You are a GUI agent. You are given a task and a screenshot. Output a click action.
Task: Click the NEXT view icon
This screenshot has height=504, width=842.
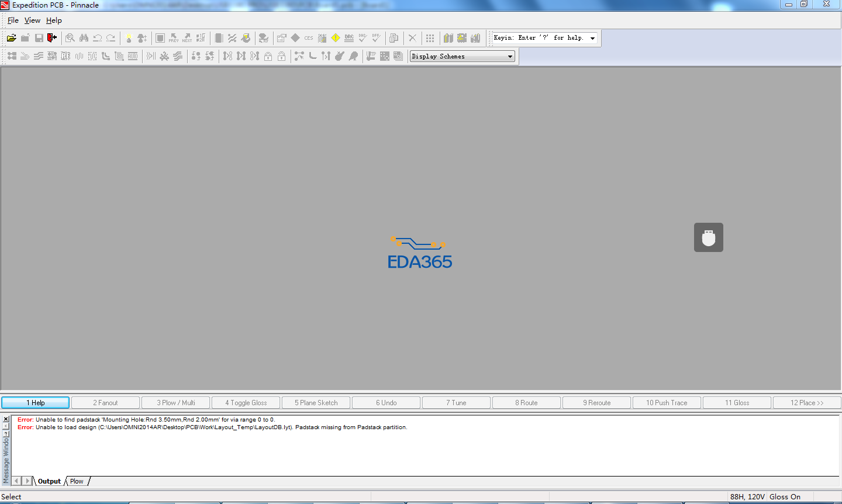[x=187, y=38]
